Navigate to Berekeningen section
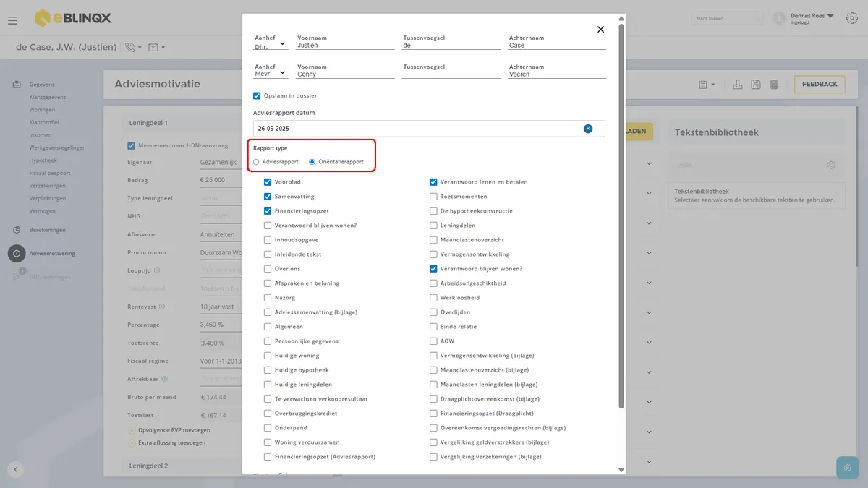868x488 pixels. point(48,230)
